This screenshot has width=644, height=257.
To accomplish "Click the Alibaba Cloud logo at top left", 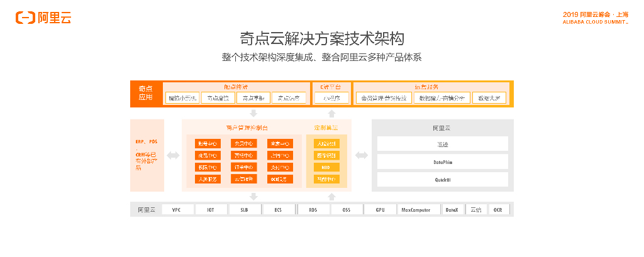I will [43, 18].
